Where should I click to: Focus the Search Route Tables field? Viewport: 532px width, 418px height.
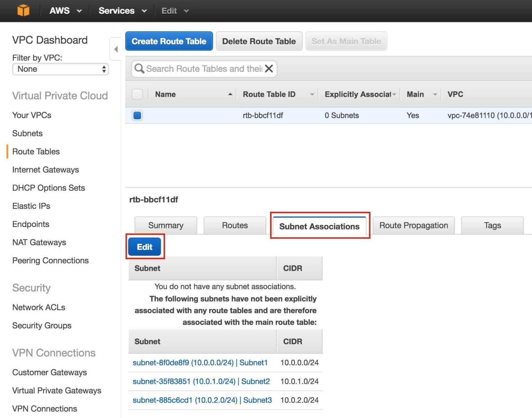204,69
